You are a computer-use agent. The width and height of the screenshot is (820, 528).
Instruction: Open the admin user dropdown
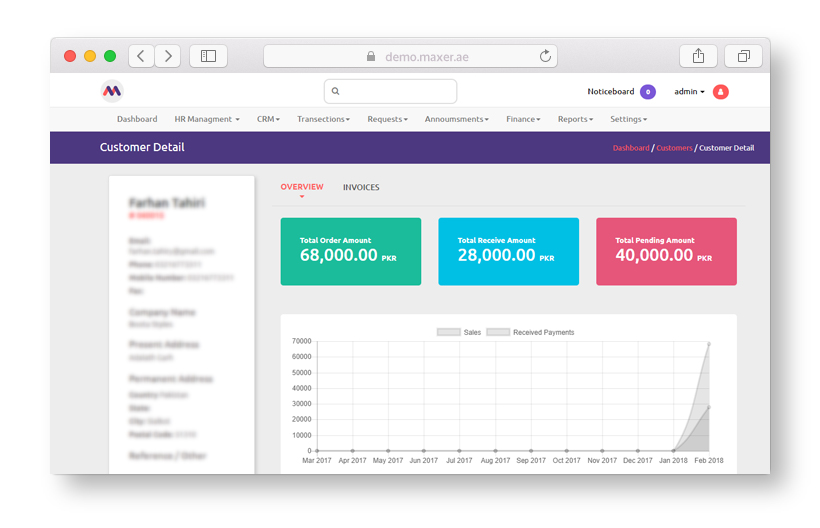[689, 92]
